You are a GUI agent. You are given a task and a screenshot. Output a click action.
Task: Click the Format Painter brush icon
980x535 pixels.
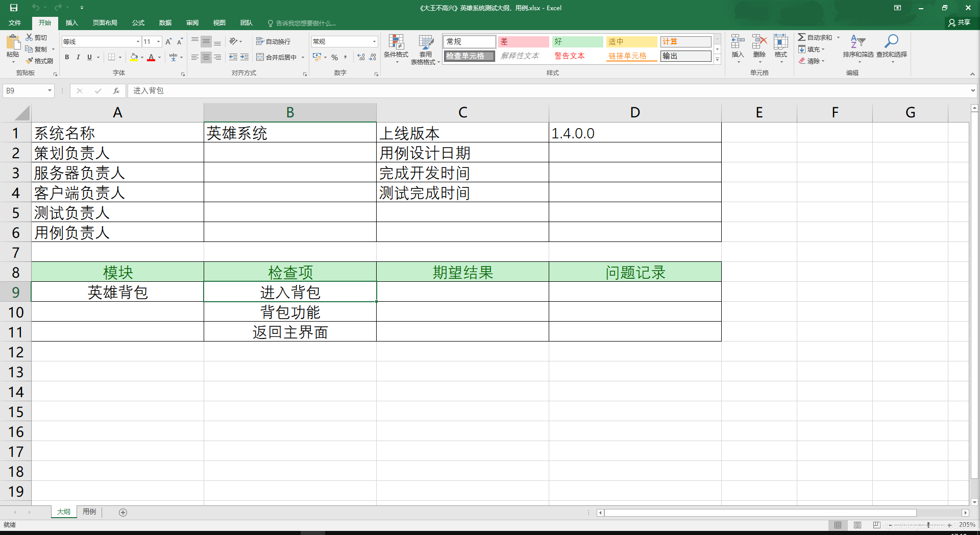30,61
